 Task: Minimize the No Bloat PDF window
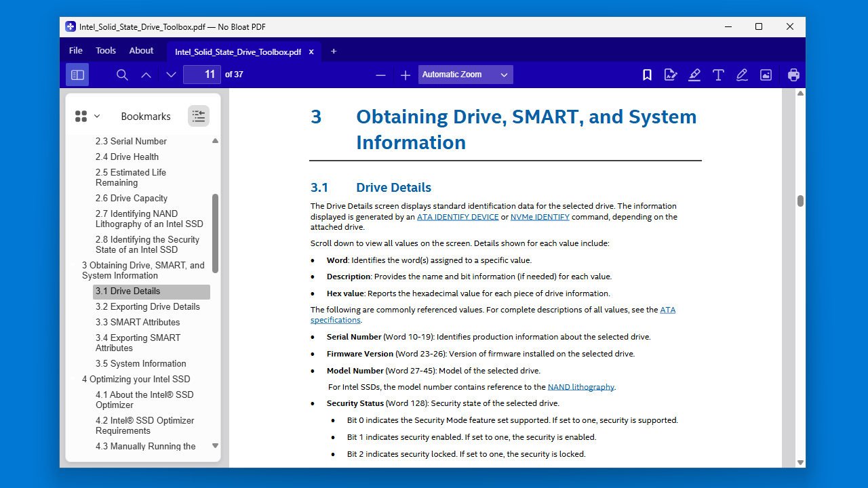click(x=728, y=26)
